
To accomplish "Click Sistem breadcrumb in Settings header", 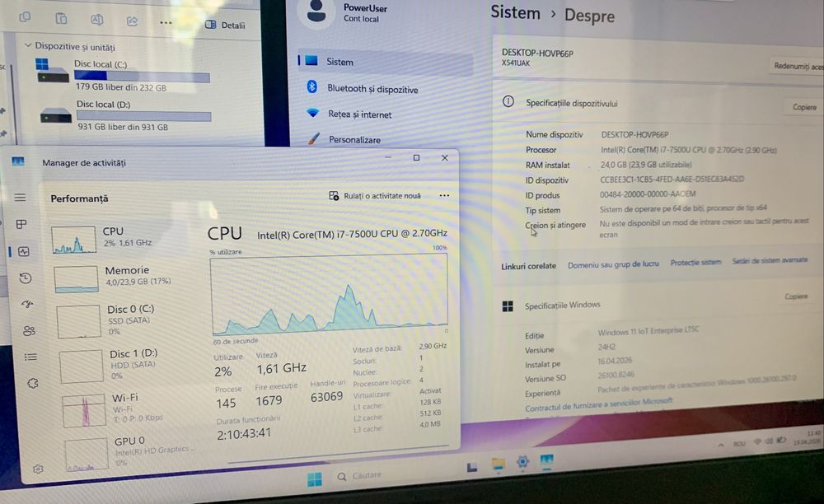I will pos(515,12).
